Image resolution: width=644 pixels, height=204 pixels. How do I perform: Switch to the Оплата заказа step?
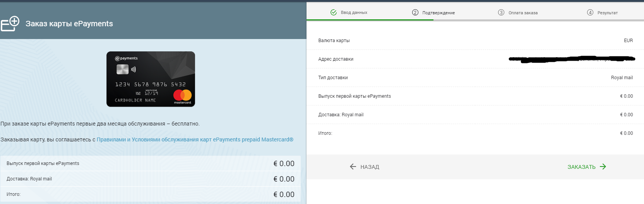(x=518, y=12)
